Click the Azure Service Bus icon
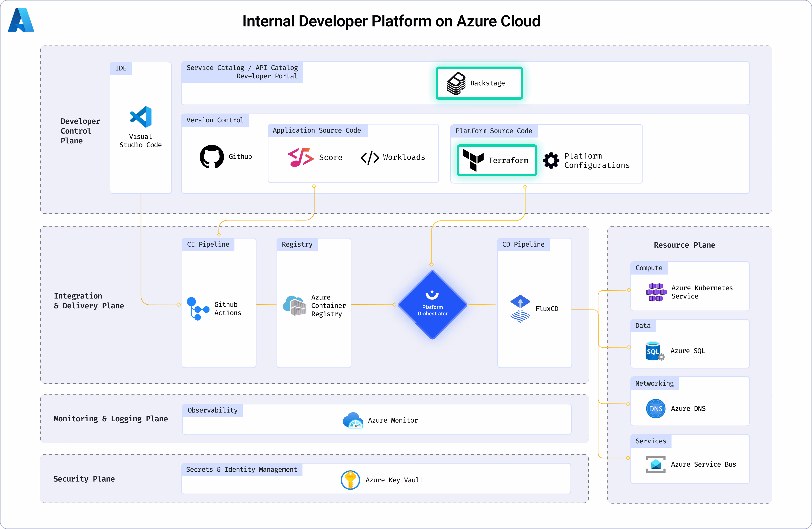 coord(655,464)
